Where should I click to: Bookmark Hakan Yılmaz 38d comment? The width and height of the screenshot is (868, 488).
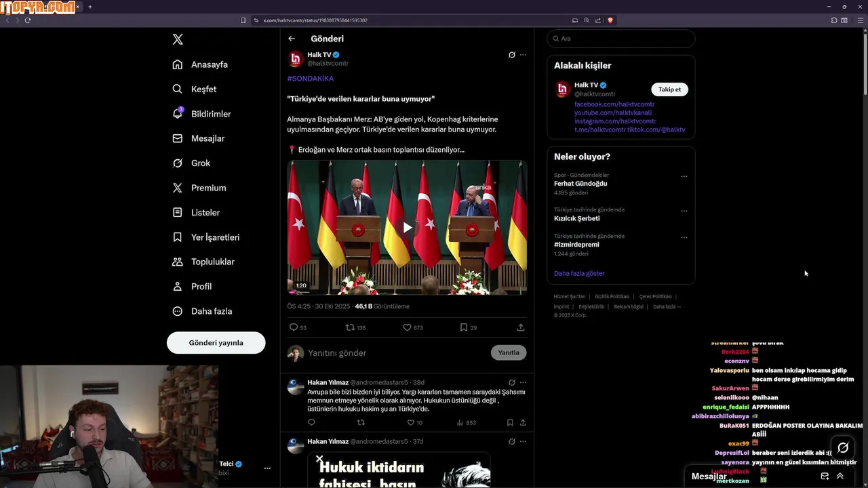(510, 422)
